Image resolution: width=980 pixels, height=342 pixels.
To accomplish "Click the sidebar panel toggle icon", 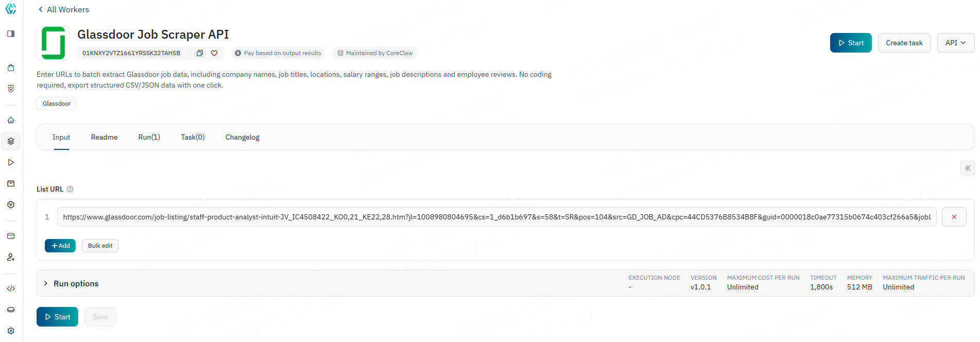I will point(11,34).
